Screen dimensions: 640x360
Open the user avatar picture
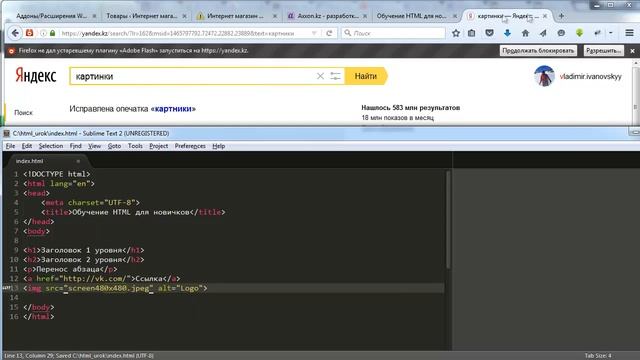[x=544, y=76]
